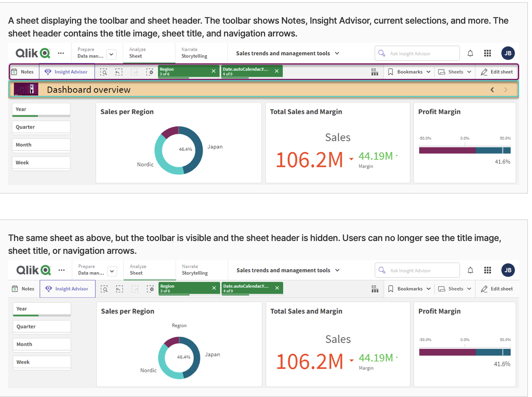Switch to Narrate Storytelling tab, upper screenshot
532x397 pixels.
[201, 53]
